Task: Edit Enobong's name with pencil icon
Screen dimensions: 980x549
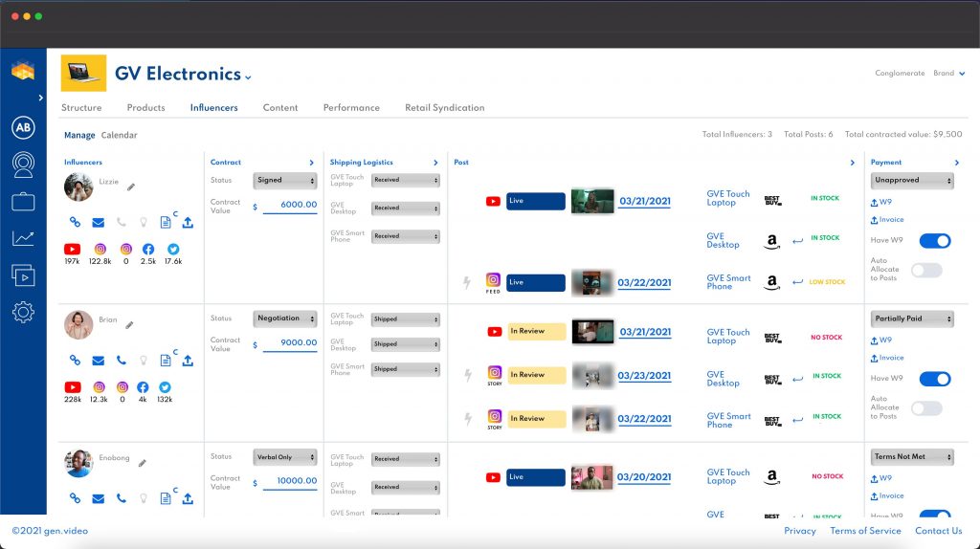Action: click(143, 463)
